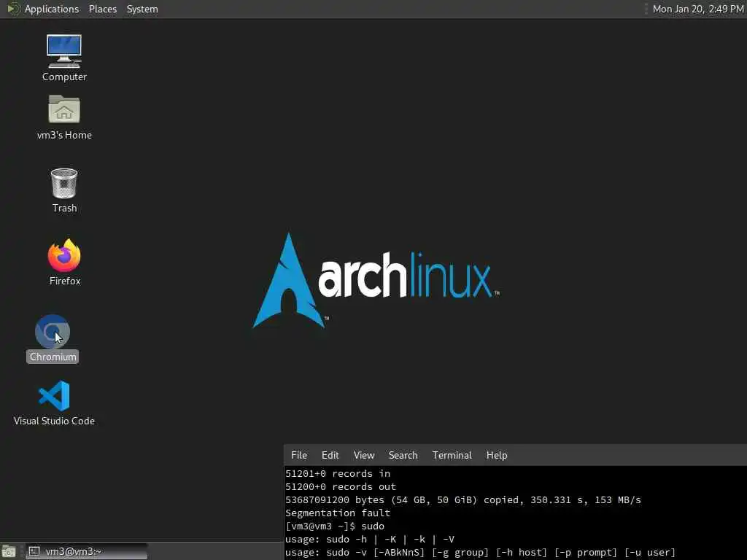Click the 'usage: sudo -v [-ABkNnS]' line
Viewport: 747px width, 560px height.
480,553
